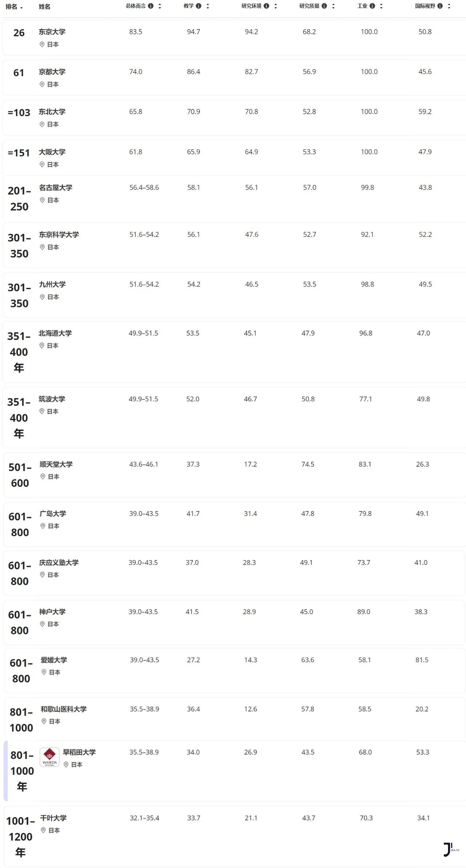Screen dimensions: 466x868
Task: Show info for 研究质量 column header
Action: 324,6
